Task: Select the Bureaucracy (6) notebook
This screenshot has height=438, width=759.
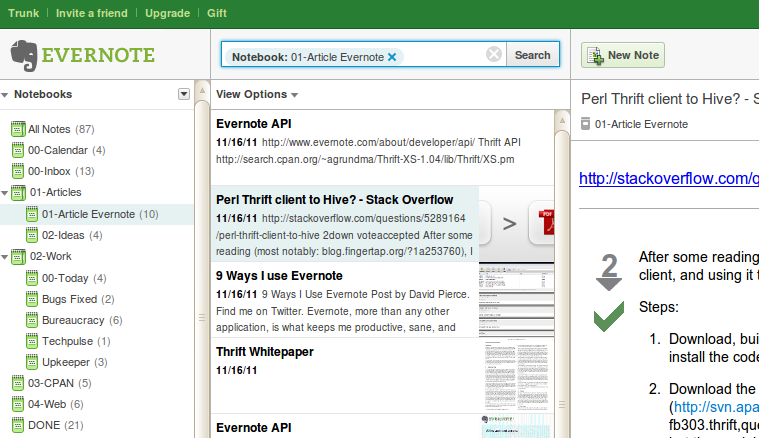Action: [97, 320]
